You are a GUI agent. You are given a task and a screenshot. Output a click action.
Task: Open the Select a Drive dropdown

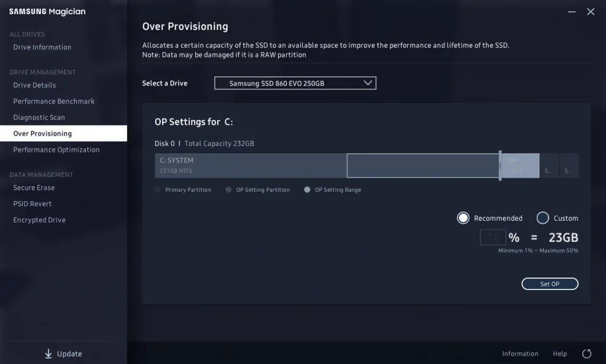(295, 83)
